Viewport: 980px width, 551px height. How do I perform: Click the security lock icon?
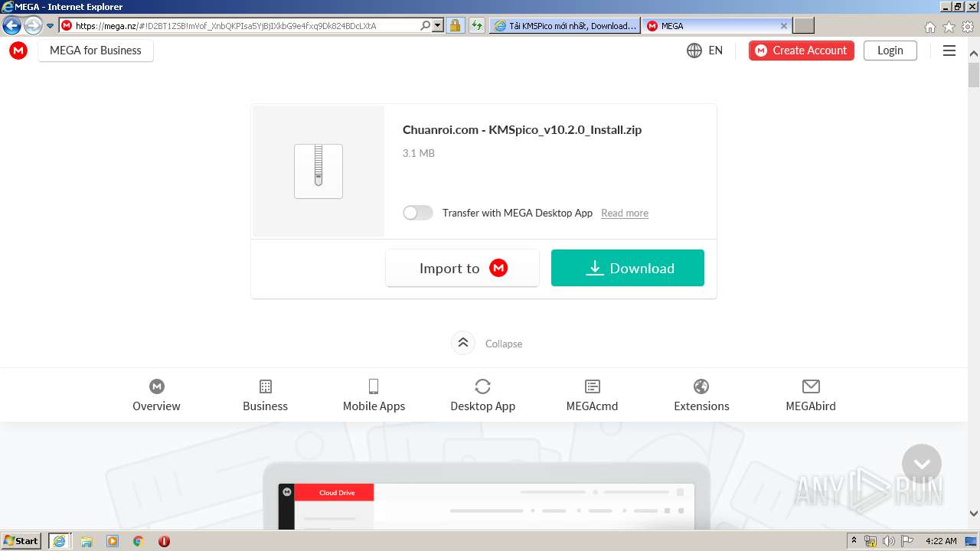pyautogui.click(x=456, y=25)
